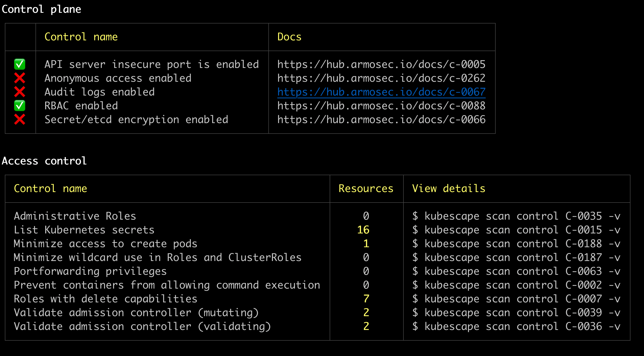Click red X icon next to Anonymous access
644x356 pixels.
point(20,78)
